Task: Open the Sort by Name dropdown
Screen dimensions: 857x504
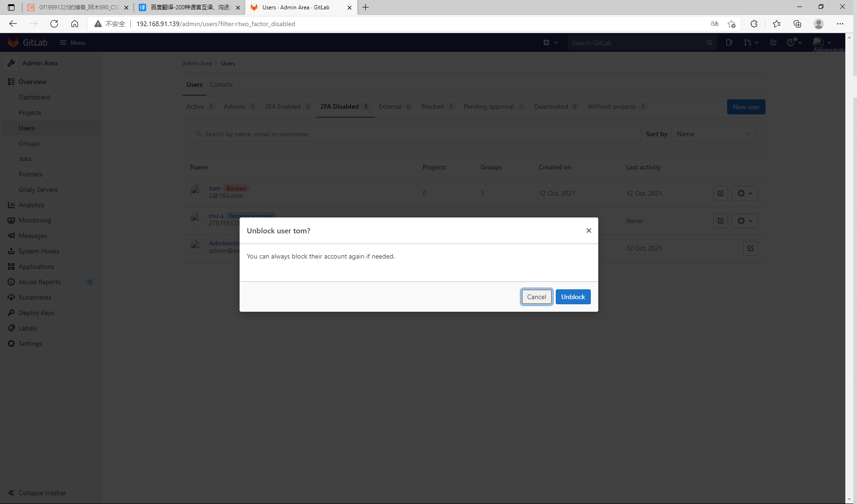Action: 713,134
